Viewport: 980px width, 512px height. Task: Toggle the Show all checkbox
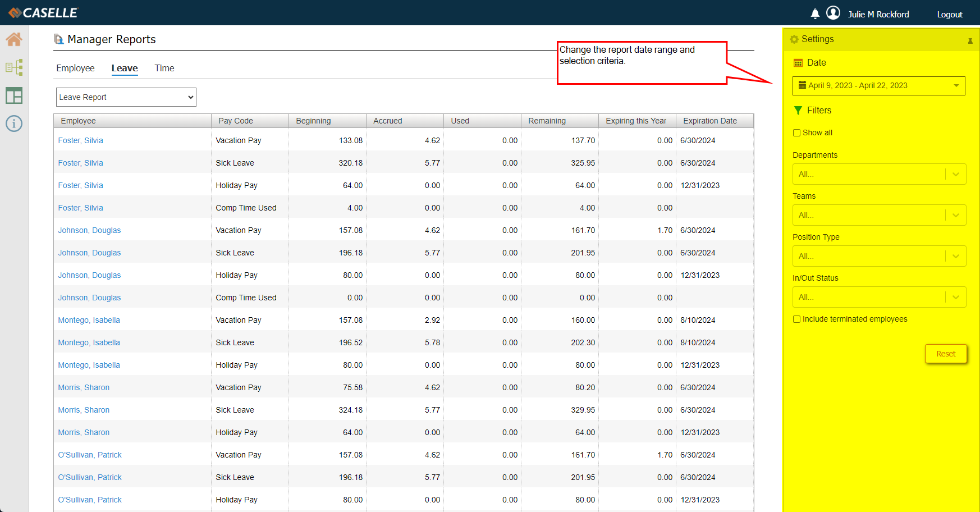[x=796, y=133]
